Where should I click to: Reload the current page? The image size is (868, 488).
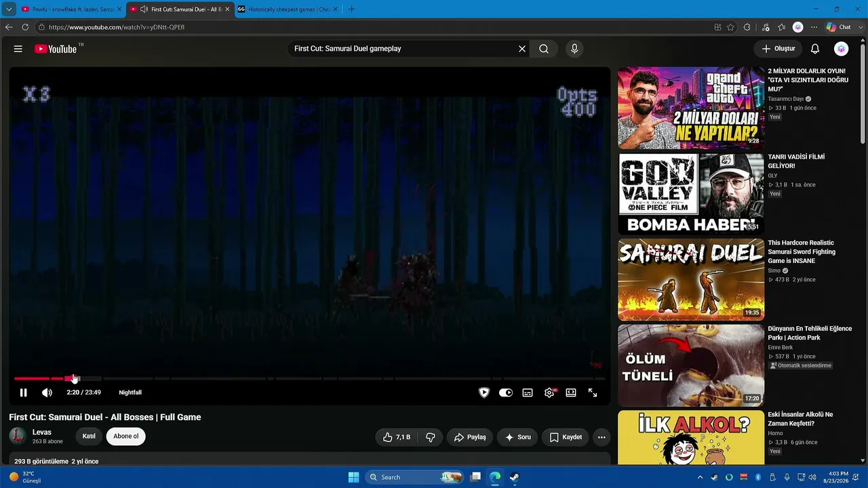pos(25,27)
